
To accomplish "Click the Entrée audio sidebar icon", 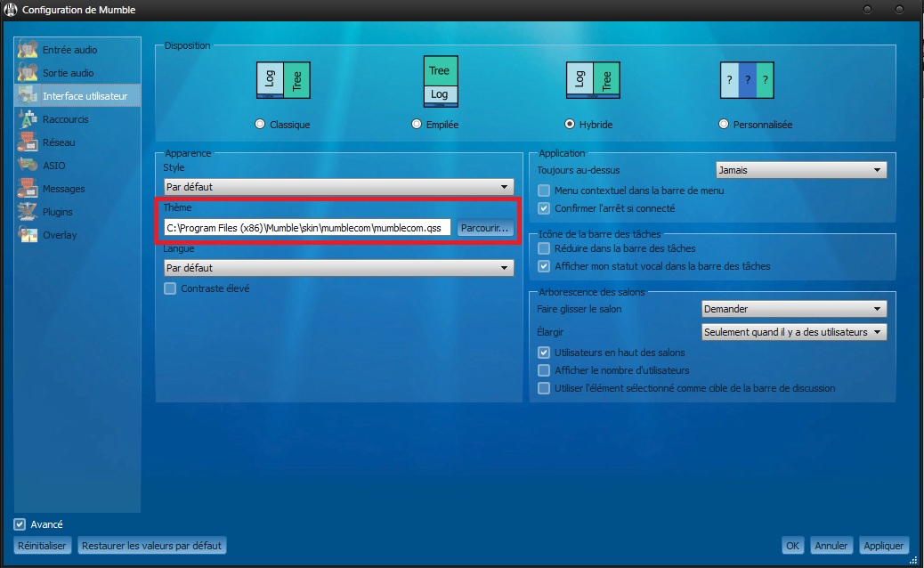I will 28,50.
